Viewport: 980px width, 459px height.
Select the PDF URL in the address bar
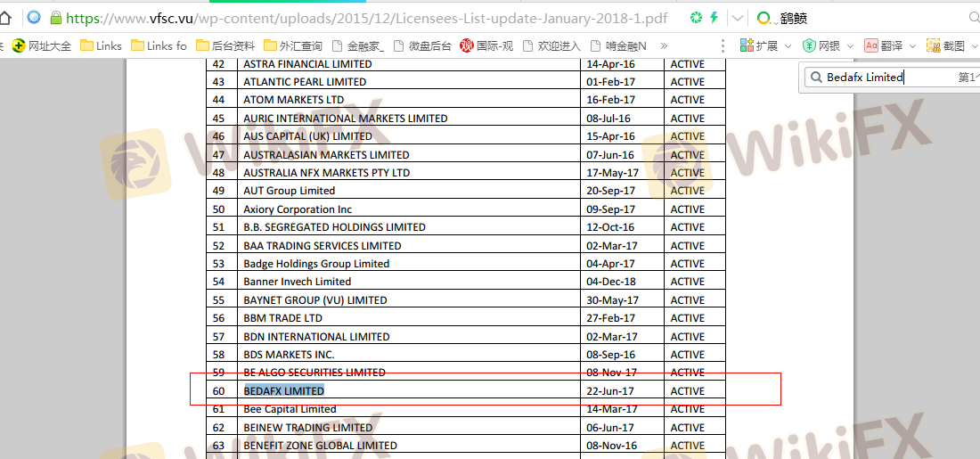[x=366, y=19]
